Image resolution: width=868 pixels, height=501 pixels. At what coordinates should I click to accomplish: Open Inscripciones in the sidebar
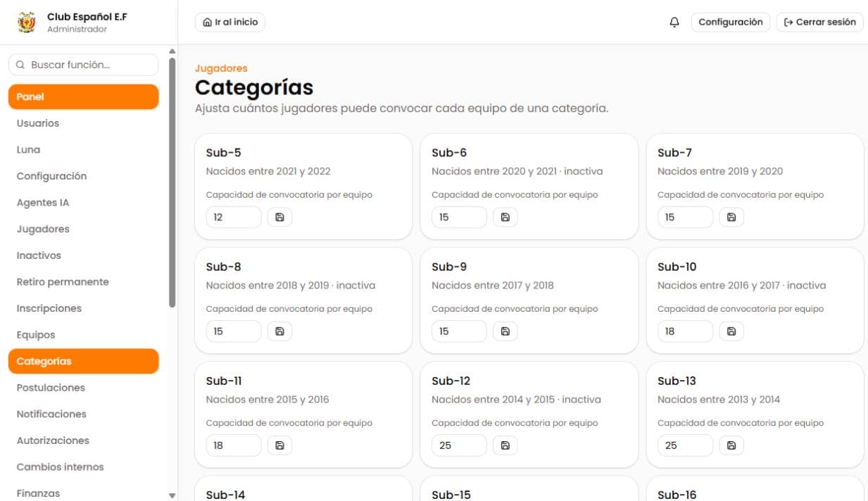[x=83, y=308]
